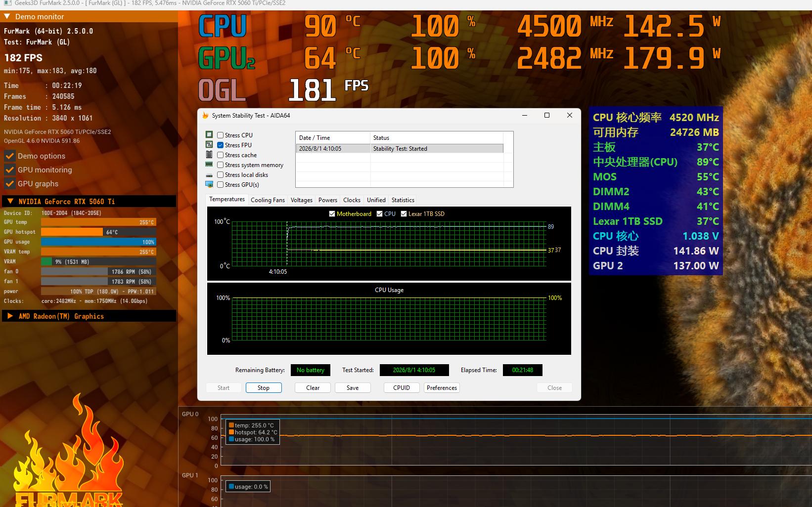This screenshot has width=812, height=507.
Task: Toggle the Lexar 1TB SSD graph checkbox
Action: click(x=404, y=213)
